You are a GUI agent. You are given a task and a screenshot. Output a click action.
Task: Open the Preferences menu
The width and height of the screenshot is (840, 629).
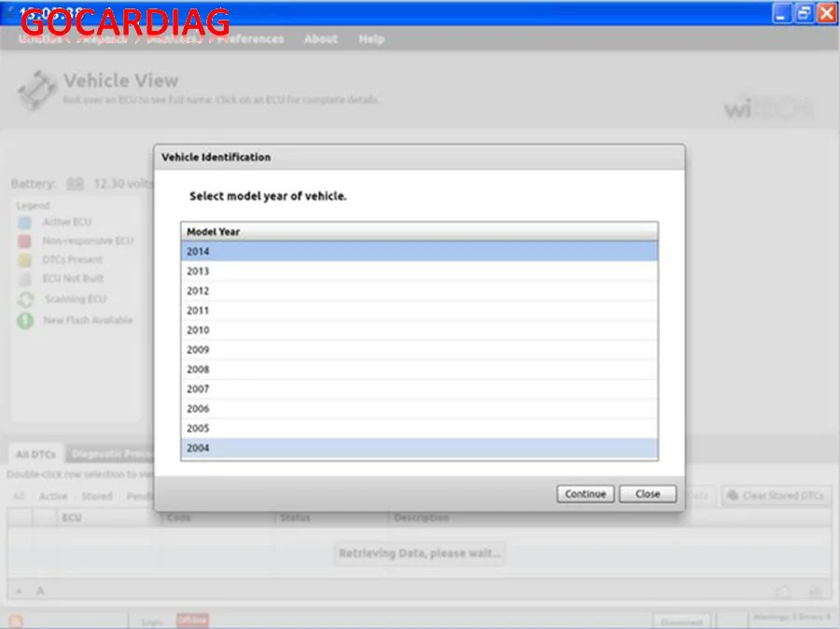coord(251,39)
